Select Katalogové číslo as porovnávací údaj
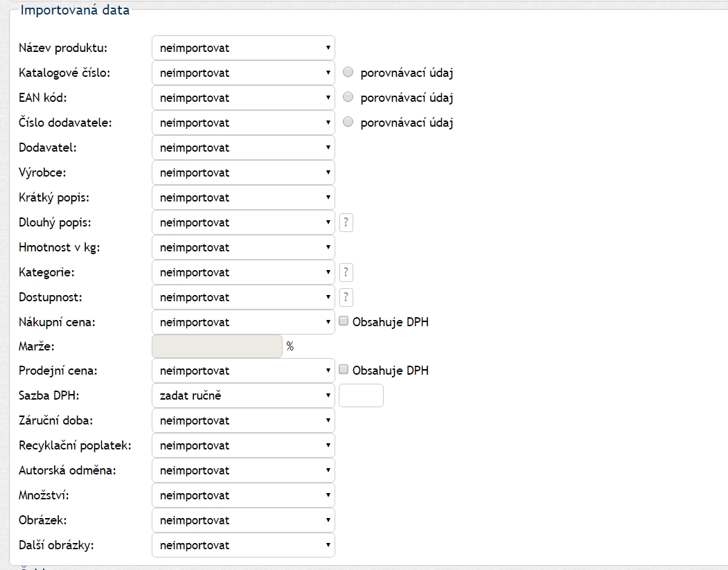728x570 pixels. 348,73
